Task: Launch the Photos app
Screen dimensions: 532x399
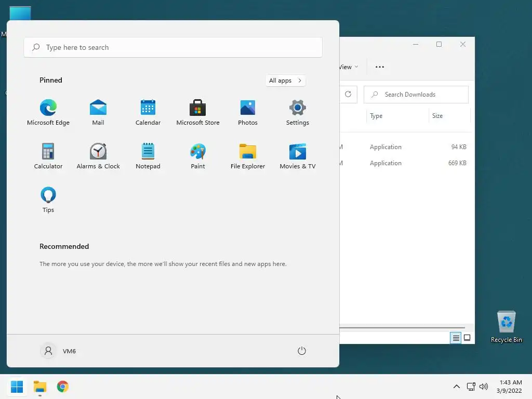Action: 248,113
